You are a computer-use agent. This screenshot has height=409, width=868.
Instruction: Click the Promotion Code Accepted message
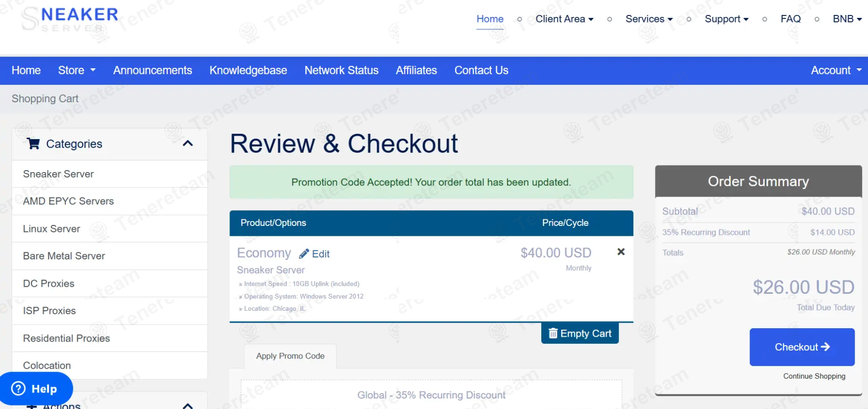[x=432, y=182]
